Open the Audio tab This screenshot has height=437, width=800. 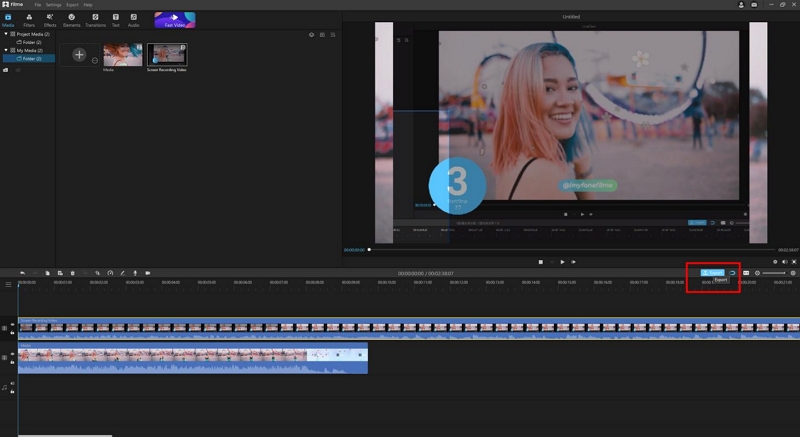click(134, 20)
